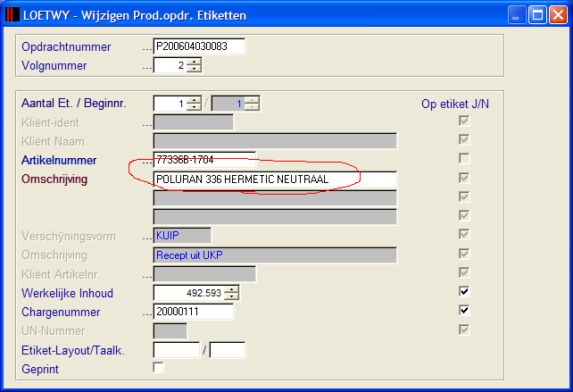Toggle the Geprint checkbox
Image resolution: width=573 pixels, height=392 pixels.
158,367
